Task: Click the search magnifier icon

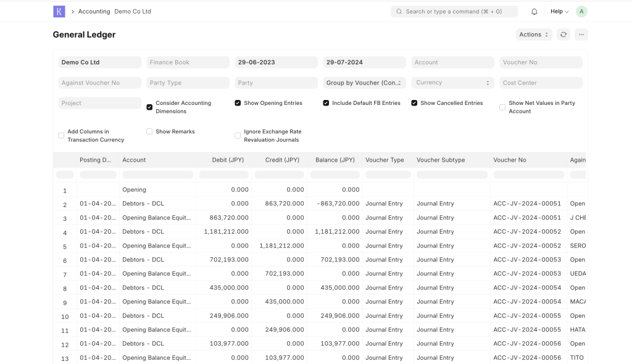Action: [x=399, y=12]
